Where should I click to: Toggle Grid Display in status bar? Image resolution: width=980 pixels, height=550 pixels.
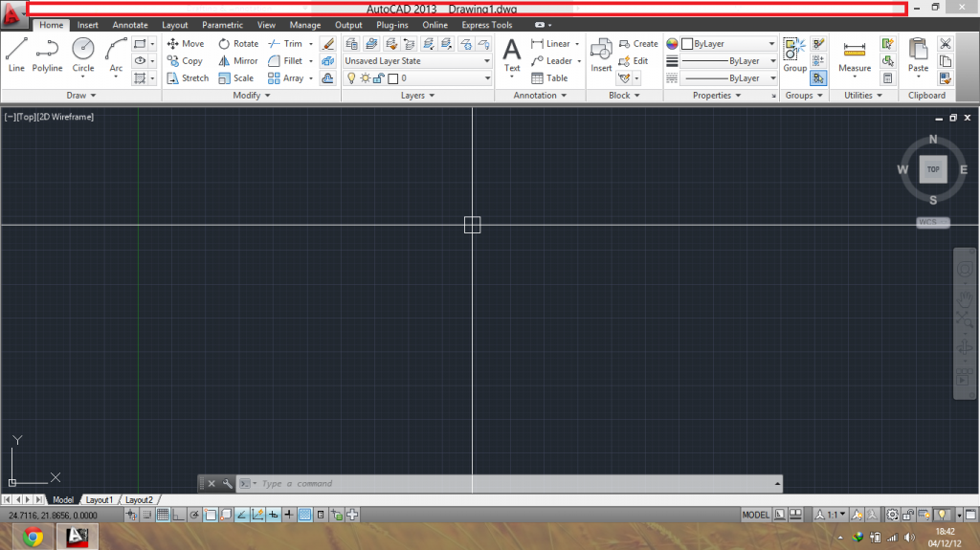coord(163,515)
